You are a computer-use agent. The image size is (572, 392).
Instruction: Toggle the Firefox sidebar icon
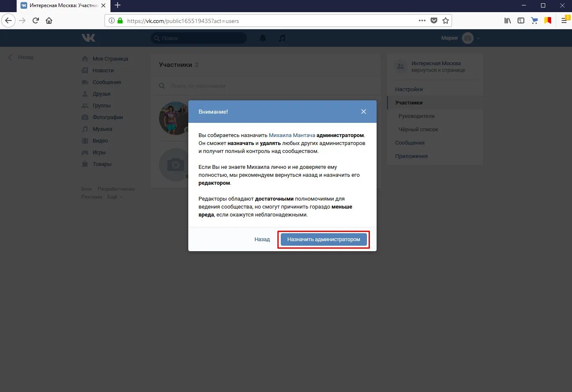click(521, 20)
